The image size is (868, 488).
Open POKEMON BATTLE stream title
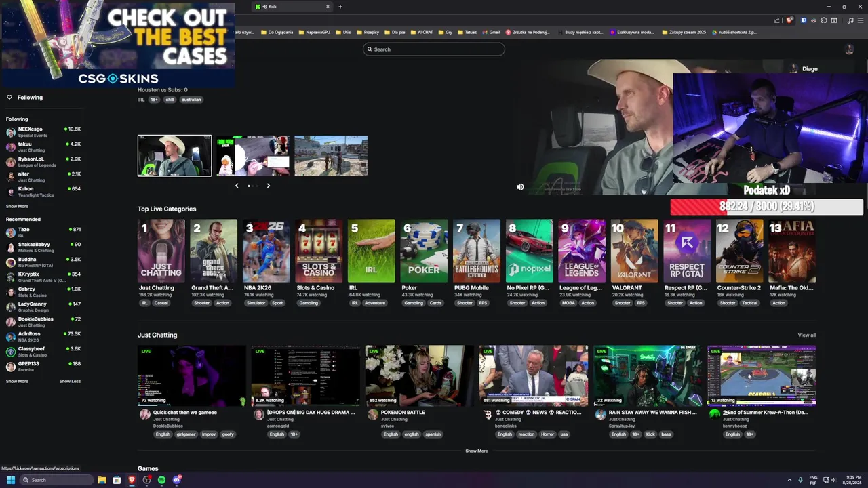[403, 412]
